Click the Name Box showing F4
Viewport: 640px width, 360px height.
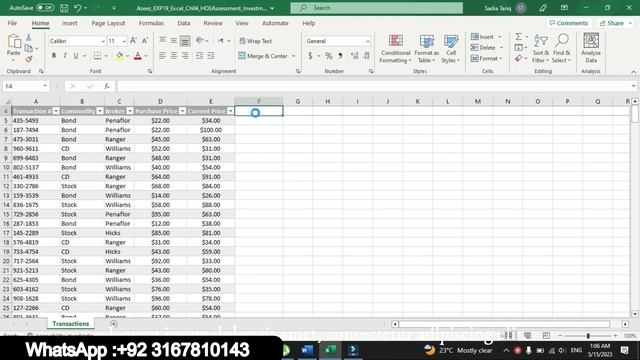[26, 86]
